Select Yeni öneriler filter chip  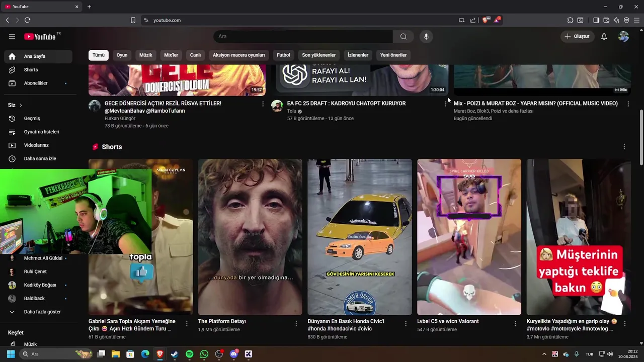(x=393, y=55)
